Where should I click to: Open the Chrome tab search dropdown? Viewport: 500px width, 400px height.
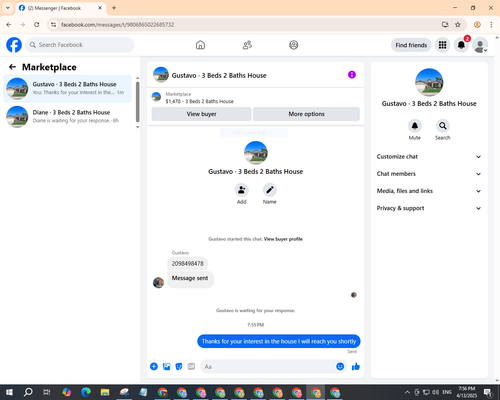(x=8, y=8)
